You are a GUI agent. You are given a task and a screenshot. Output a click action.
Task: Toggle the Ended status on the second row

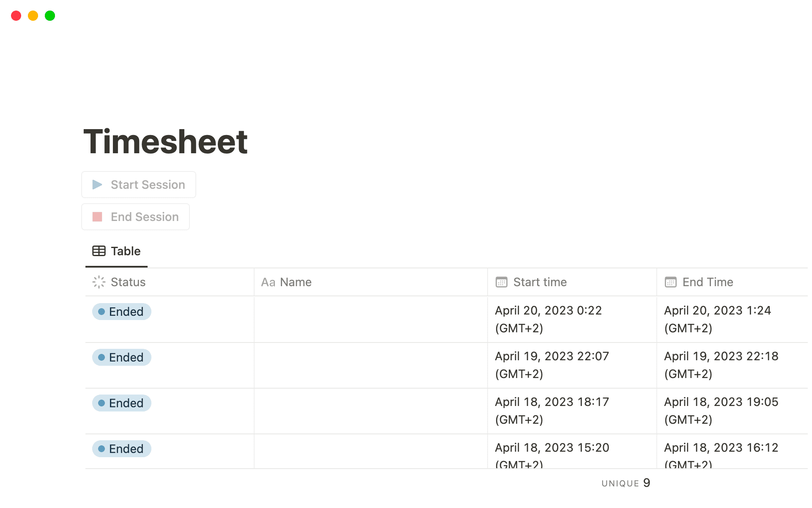tap(121, 357)
